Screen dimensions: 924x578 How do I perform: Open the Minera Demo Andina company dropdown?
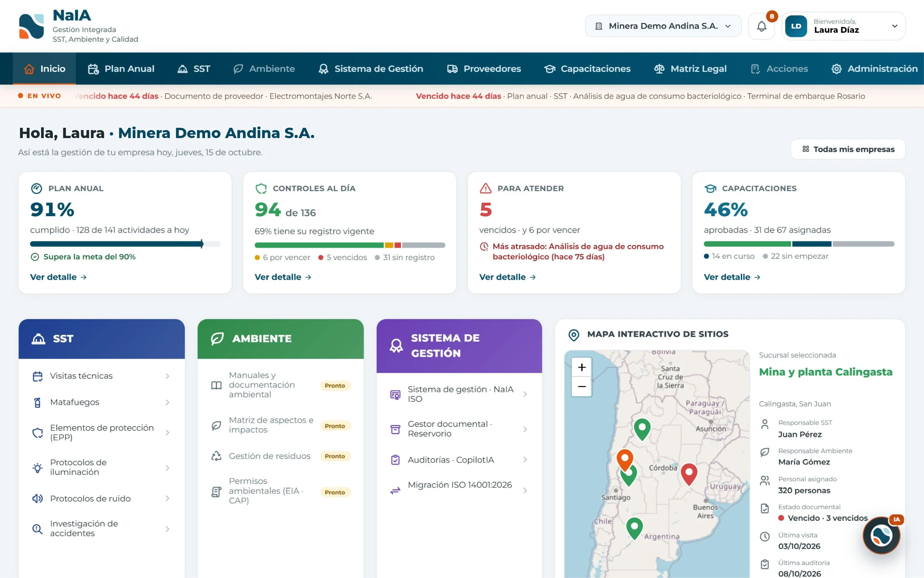pyautogui.click(x=663, y=26)
